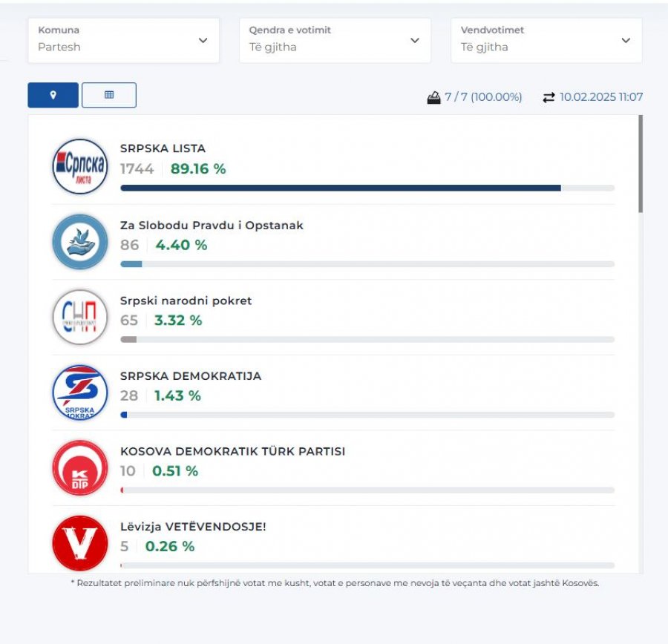Click the 4.40 % percentage value
Viewport: 668px width, 644px height.
click(x=181, y=245)
